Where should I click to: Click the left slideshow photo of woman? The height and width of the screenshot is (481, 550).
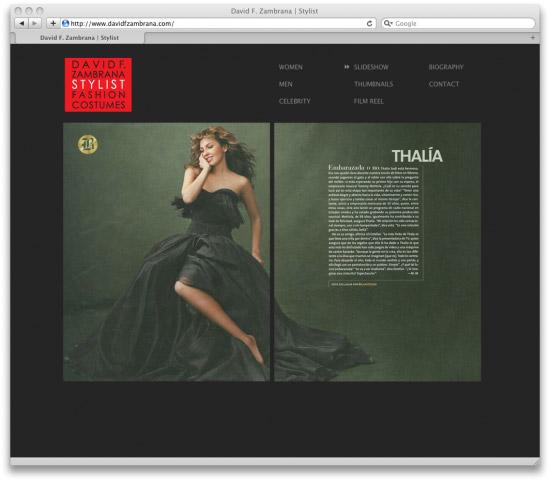167,252
